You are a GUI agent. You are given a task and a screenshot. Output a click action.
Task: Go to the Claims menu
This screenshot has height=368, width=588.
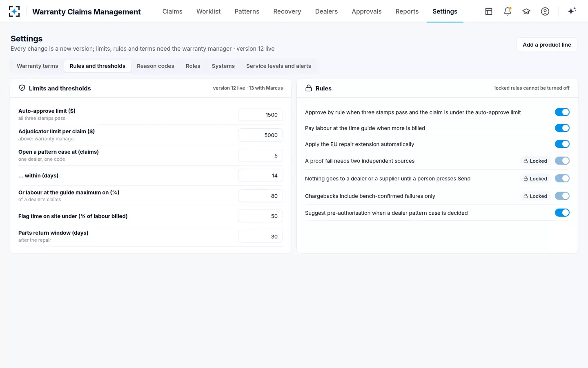pyautogui.click(x=172, y=11)
